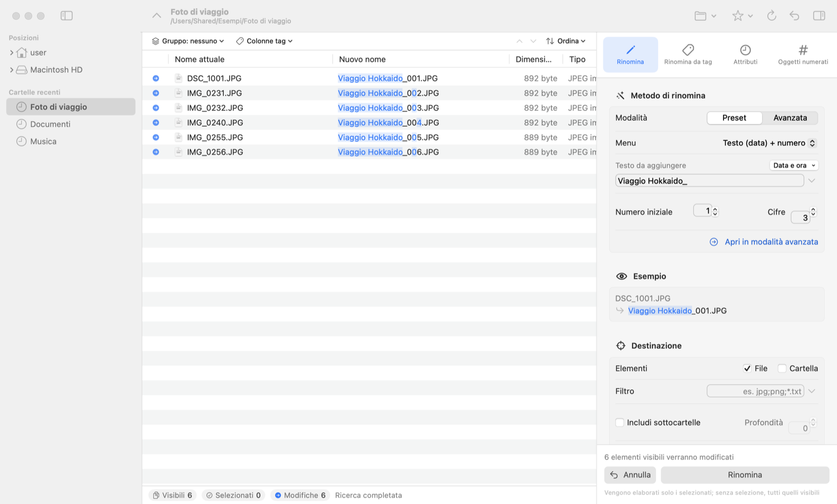Image resolution: width=837 pixels, height=504 pixels.
Task: Open the Menu Testo (data) + numero popup
Action: coord(769,143)
